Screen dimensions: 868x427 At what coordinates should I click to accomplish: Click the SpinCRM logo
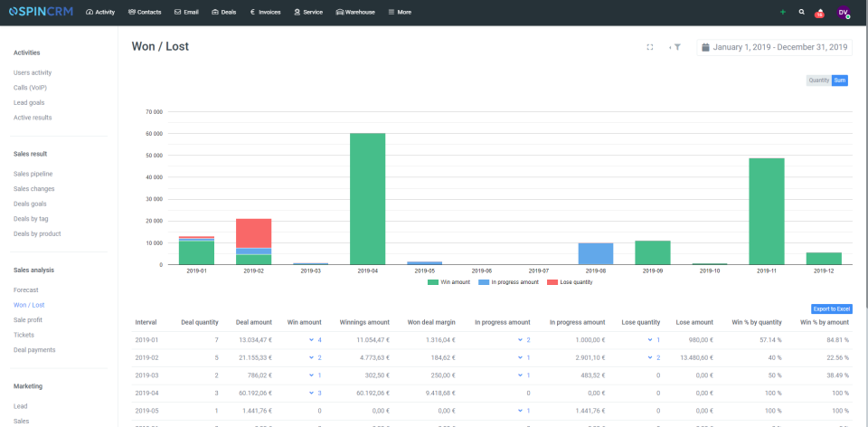click(41, 12)
